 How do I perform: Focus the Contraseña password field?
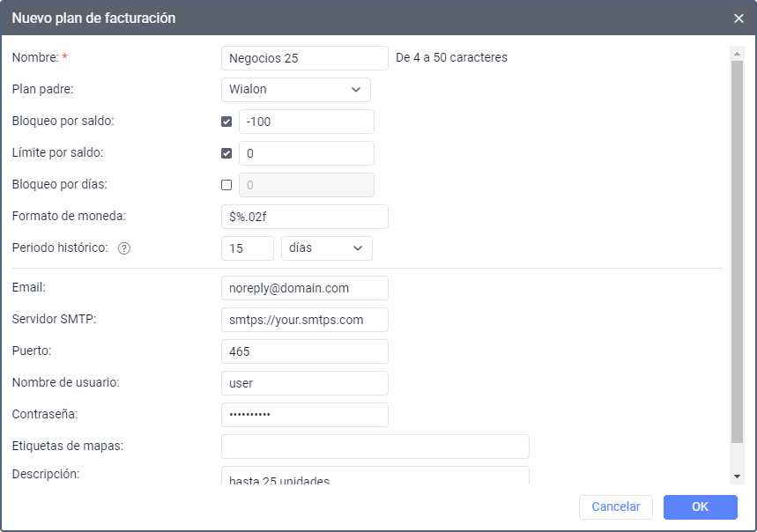(x=305, y=415)
